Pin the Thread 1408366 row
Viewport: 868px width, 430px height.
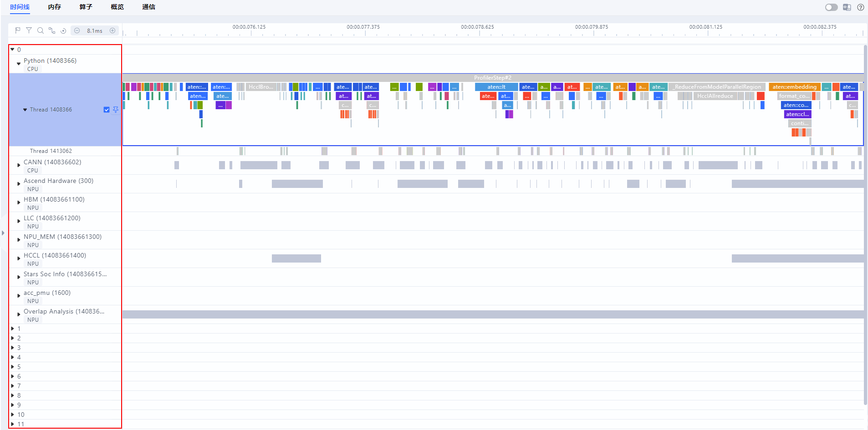116,110
